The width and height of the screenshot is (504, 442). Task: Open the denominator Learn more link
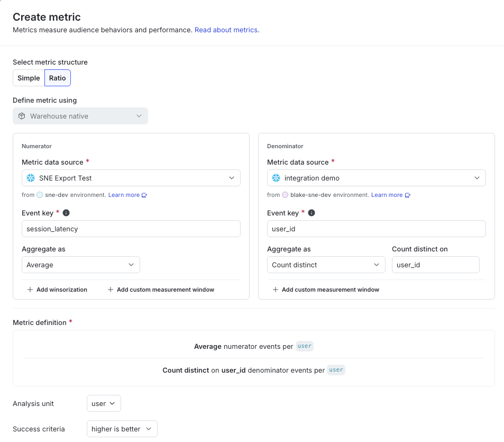tap(387, 195)
